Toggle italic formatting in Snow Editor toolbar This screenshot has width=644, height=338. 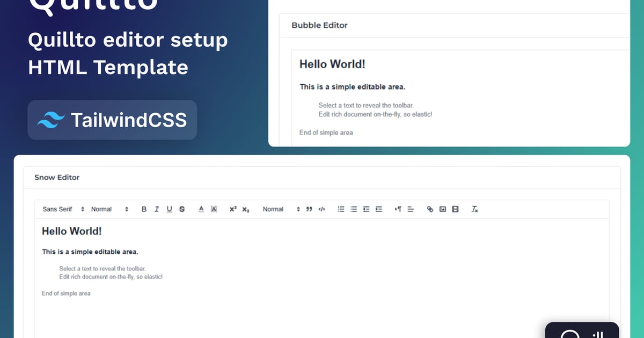157,209
